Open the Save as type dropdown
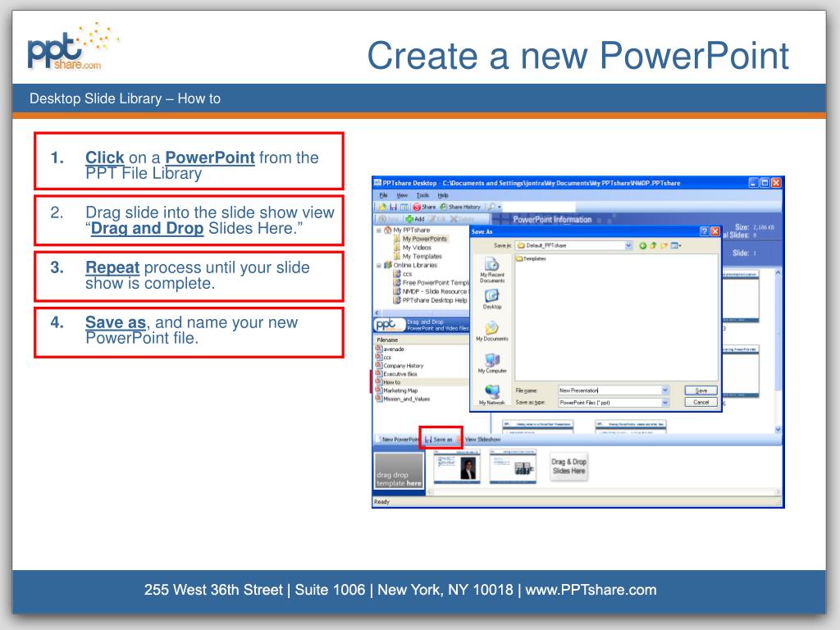Image resolution: width=840 pixels, height=630 pixels. tap(665, 402)
